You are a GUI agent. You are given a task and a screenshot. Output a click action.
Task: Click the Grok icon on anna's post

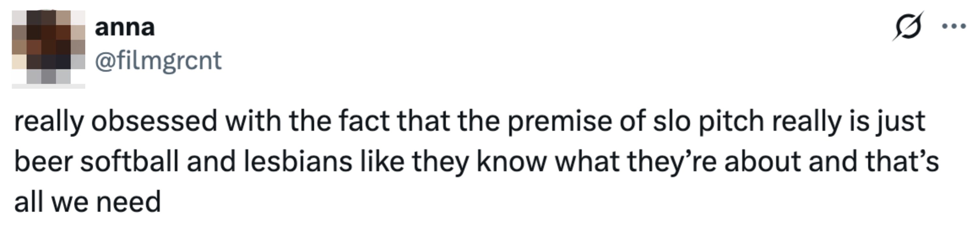(908, 26)
